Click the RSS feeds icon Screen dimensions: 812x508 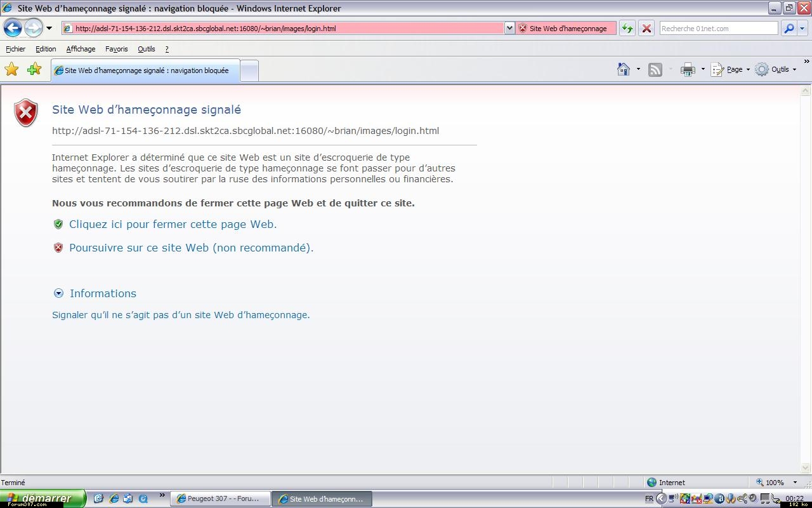coord(655,70)
